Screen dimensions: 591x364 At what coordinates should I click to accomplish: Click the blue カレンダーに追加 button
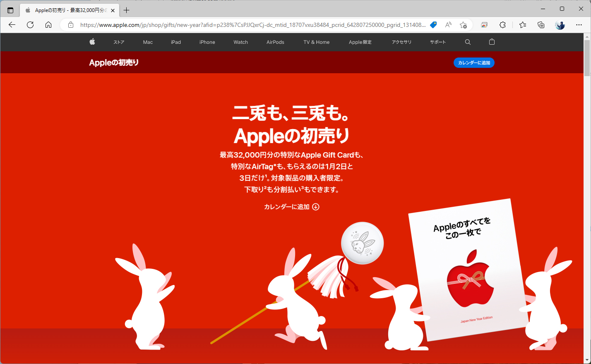(x=473, y=62)
